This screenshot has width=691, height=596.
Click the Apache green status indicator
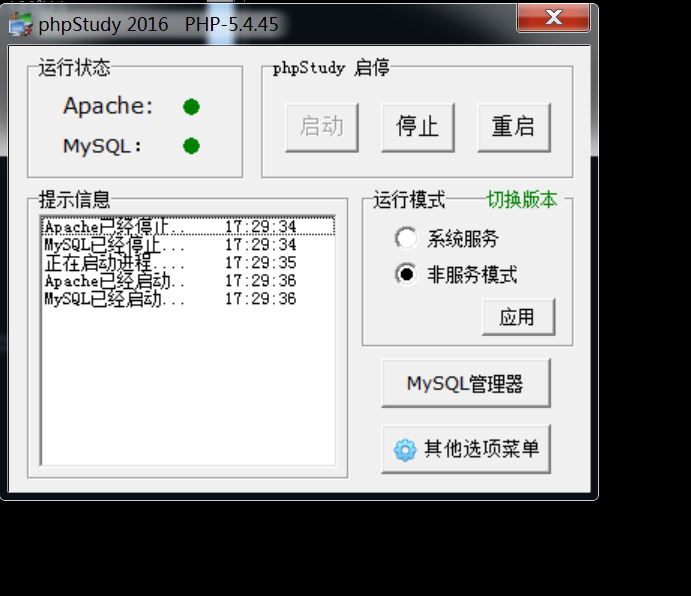pos(191,107)
